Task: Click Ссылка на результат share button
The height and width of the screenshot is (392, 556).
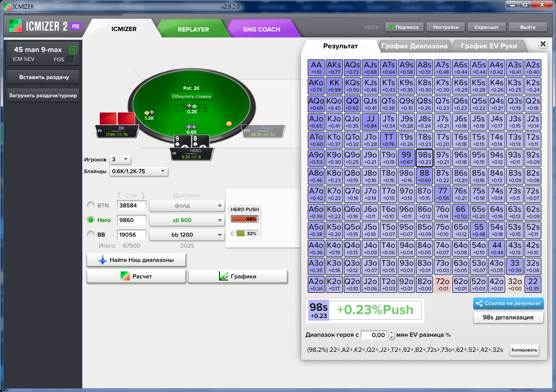Action: (x=508, y=303)
